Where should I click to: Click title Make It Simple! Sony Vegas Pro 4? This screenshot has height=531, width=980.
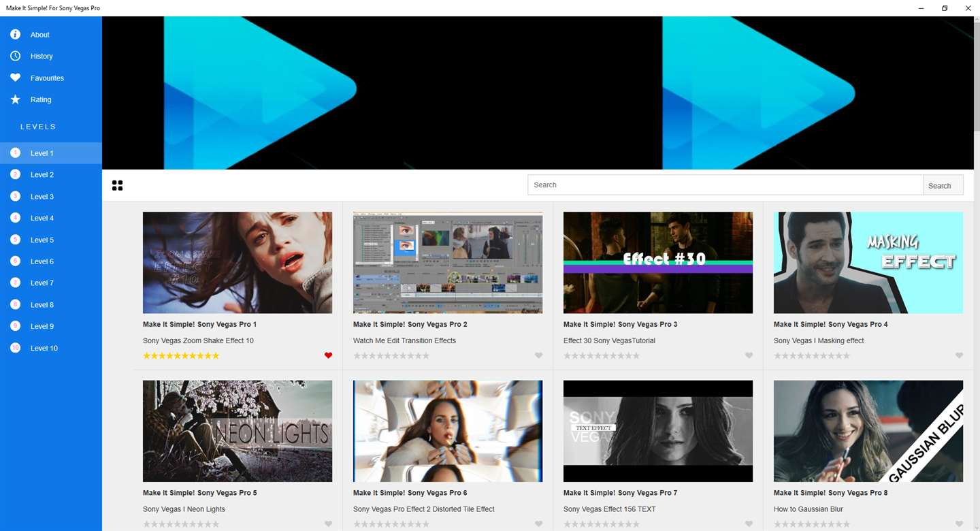(830, 324)
